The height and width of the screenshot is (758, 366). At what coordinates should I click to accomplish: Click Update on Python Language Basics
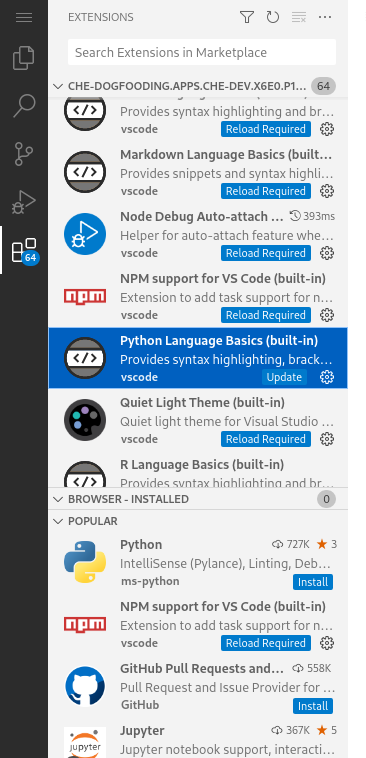(284, 377)
